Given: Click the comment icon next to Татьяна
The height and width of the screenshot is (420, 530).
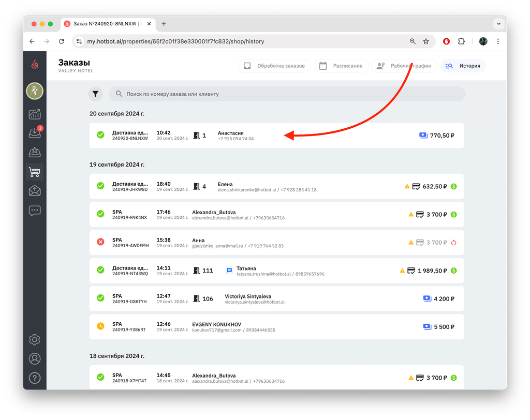Looking at the screenshot, I should click(x=229, y=271).
